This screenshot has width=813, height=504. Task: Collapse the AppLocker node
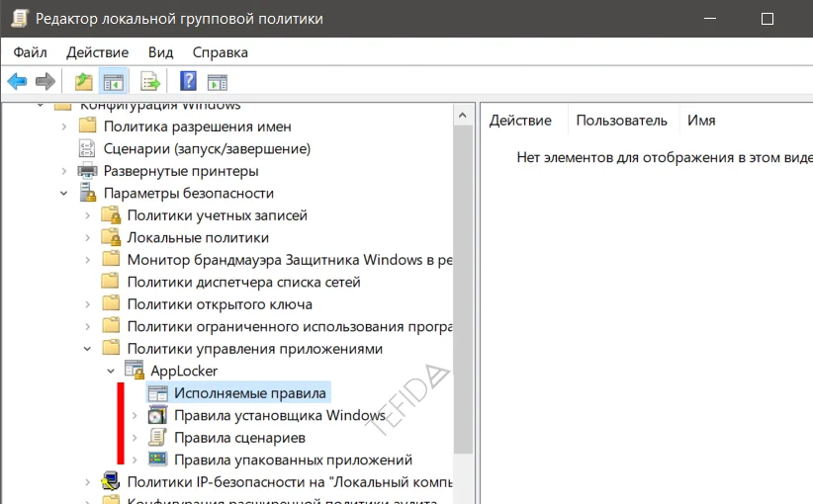click(x=111, y=371)
